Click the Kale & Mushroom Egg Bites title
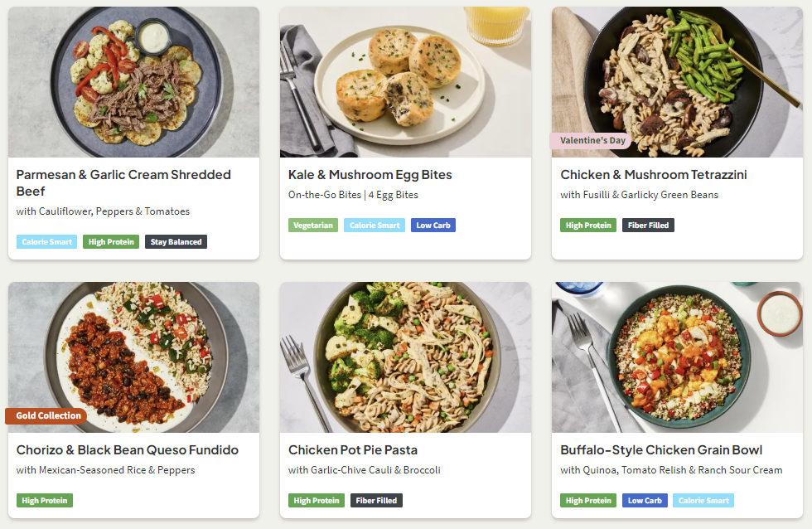 [370, 175]
